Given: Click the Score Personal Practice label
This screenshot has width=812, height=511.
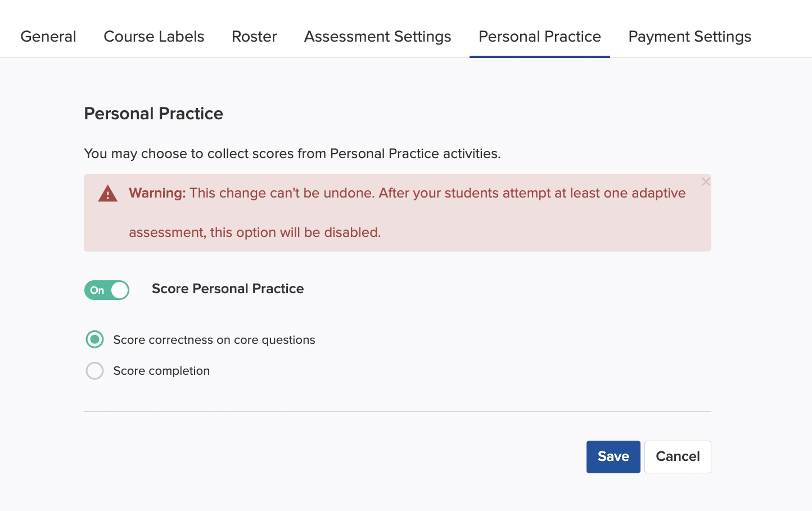Looking at the screenshot, I should 228,289.
